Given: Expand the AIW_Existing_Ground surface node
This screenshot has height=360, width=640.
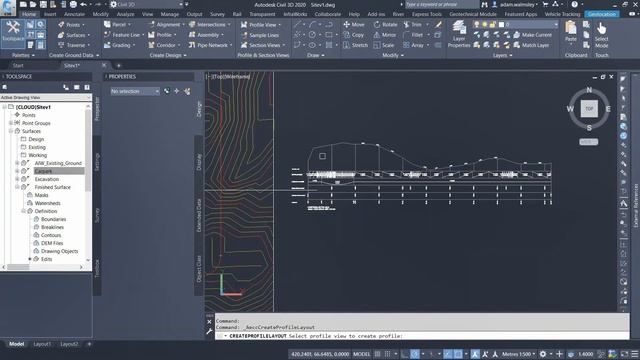Looking at the screenshot, I should click(x=17, y=163).
